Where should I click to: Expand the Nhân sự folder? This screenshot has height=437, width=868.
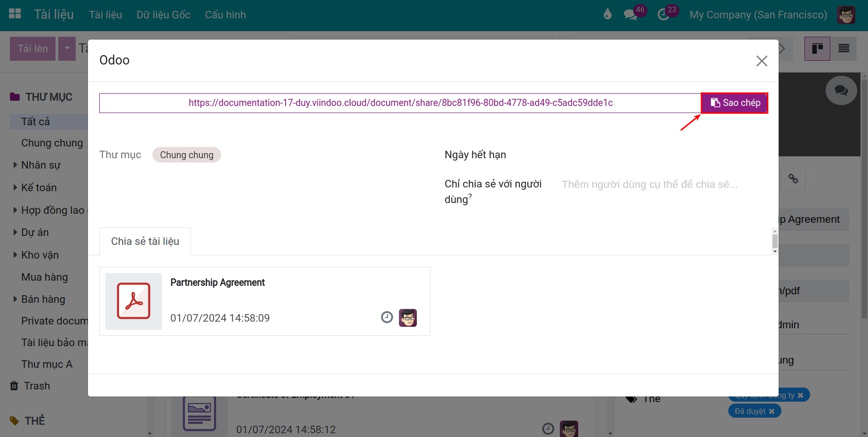(15, 165)
